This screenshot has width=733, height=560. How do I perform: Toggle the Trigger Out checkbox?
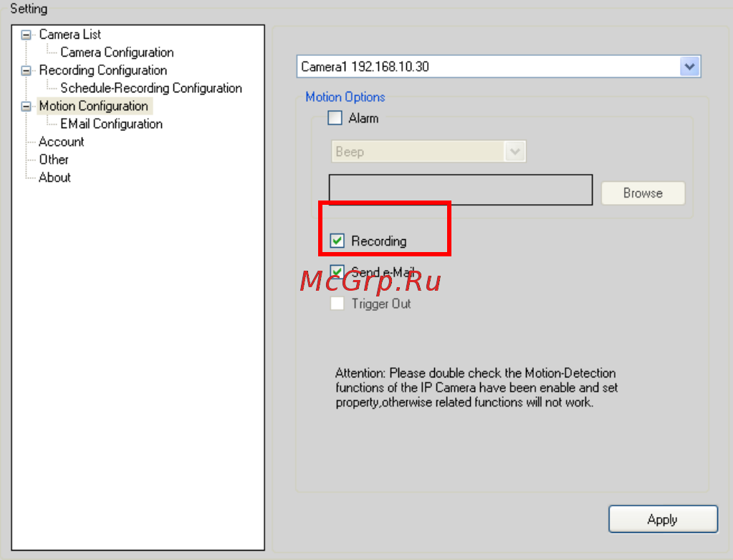click(337, 304)
